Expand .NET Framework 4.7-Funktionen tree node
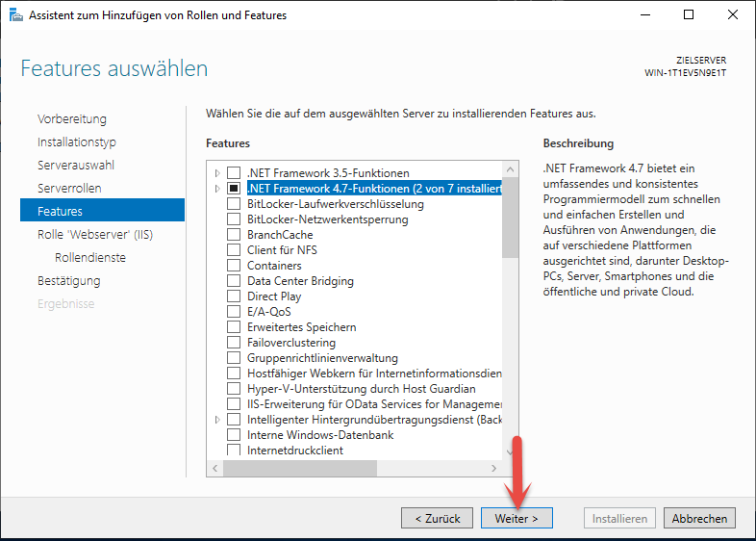Image resolution: width=756 pixels, height=541 pixels. pos(218,189)
